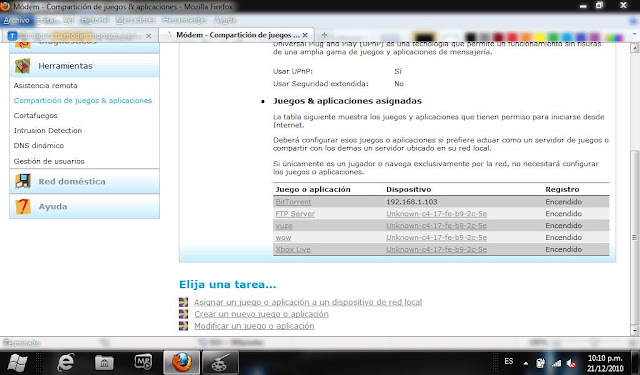This screenshot has width=640, height=375.
Task: Open the Editar menu
Action: (x=46, y=20)
